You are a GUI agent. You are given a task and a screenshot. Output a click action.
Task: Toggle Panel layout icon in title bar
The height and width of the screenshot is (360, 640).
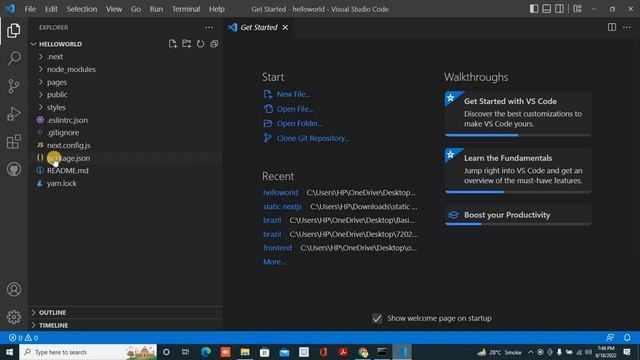547,9
